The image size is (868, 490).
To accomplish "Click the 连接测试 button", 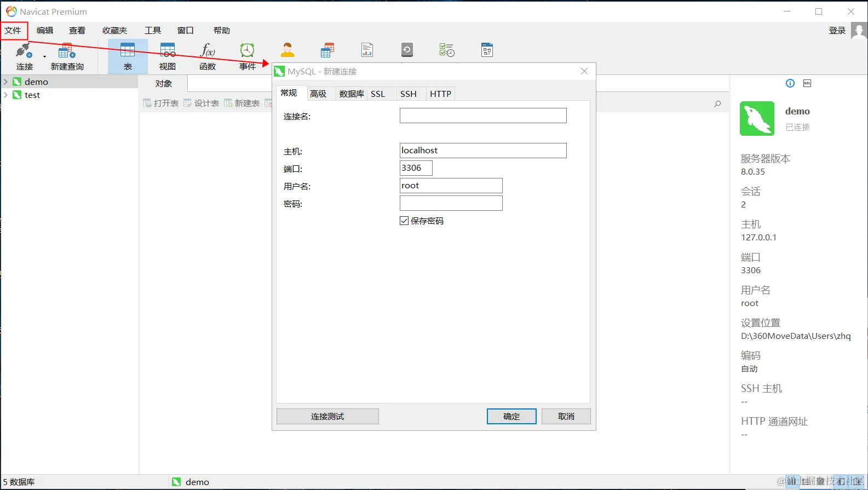I will click(327, 417).
